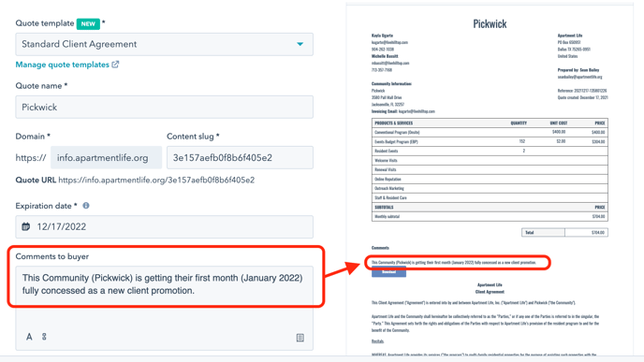Click the NEW badge next to Quote template

pos(88,23)
